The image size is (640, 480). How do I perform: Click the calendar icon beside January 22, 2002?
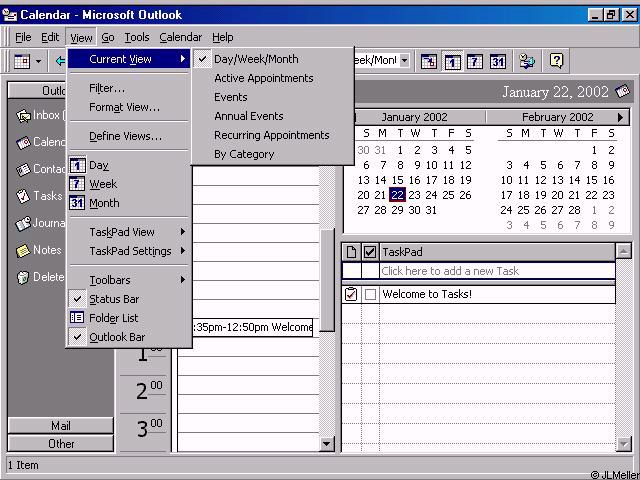[x=622, y=92]
